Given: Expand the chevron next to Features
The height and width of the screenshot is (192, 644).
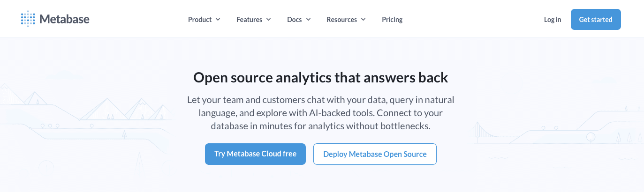Looking at the screenshot, I should 269,20.
